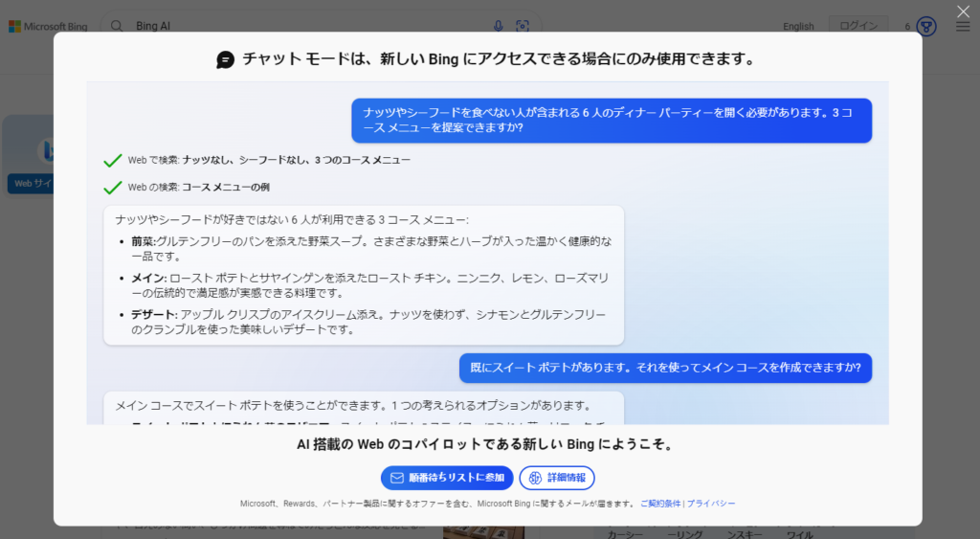Screen dimensions: 980x539
Task: Click the search magnifier icon
Action: (x=117, y=26)
